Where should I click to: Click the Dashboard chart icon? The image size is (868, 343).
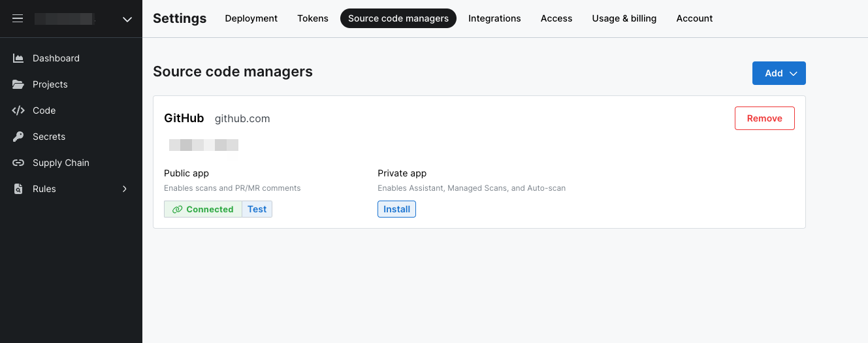pyautogui.click(x=18, y=58)
